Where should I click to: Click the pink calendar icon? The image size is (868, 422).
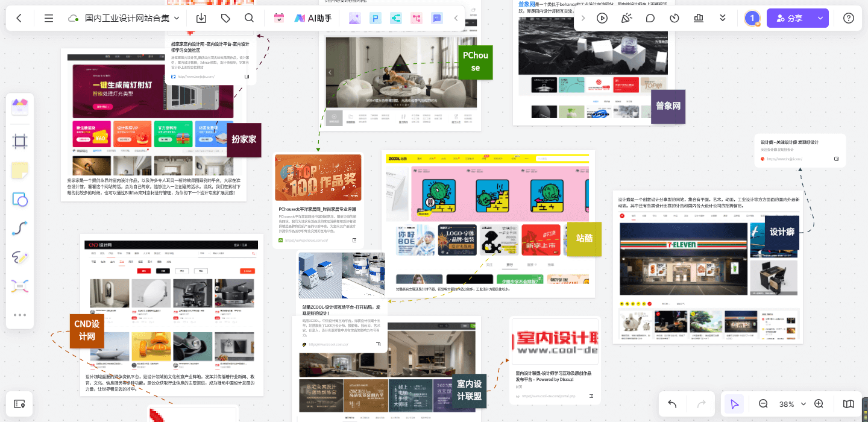[x=278, y=18]
